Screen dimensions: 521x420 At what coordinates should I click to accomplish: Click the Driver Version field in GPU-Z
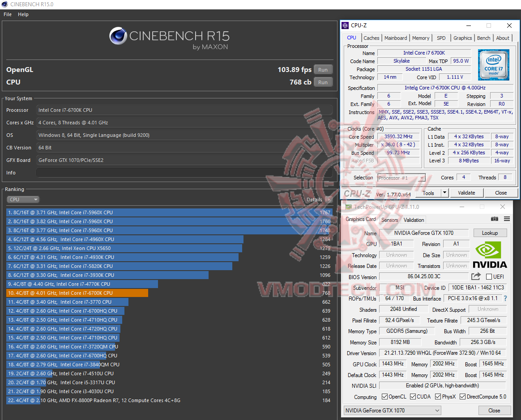pyautogui.click(x=443, y=352)
